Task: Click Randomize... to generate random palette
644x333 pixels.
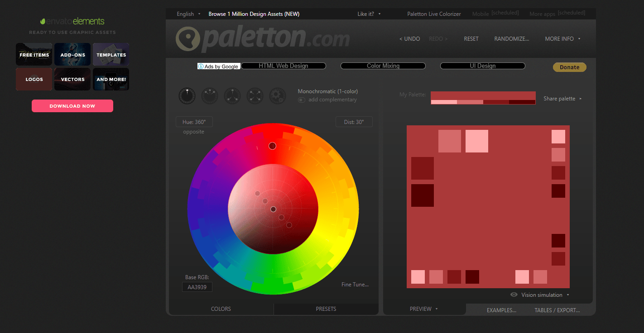Action: 512,39
